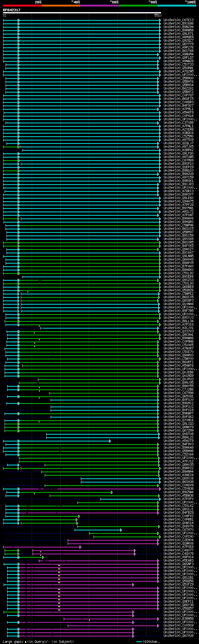Select the UniRef100_B7FAK0 label
Image resolution: width=199 pixels, height=644 pixels.
click(178, 266)
